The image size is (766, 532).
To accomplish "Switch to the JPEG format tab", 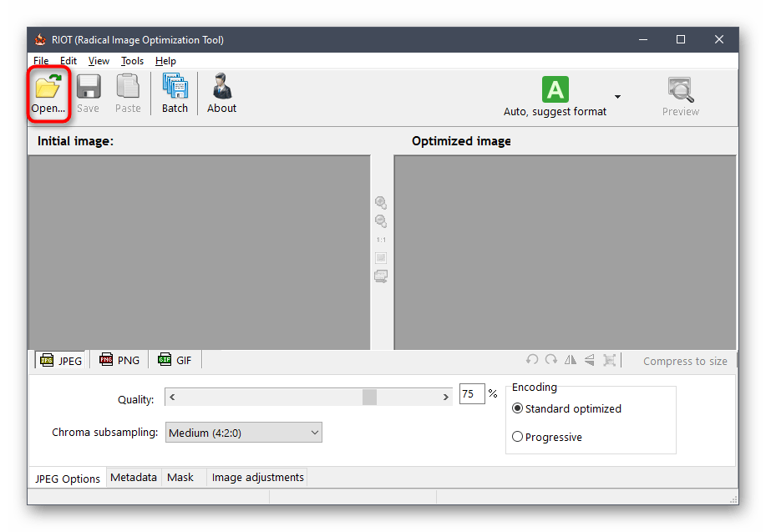I will tap(61, 361).
